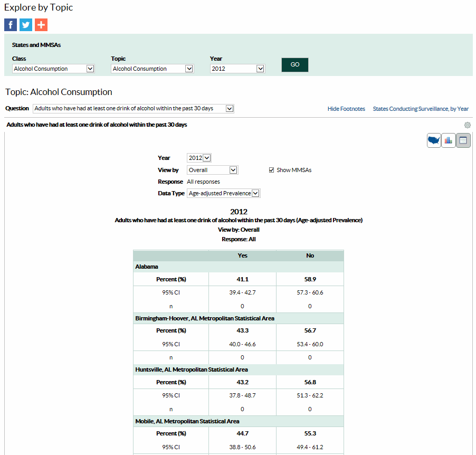Select Alabama's Yes percent value 41.1
The width and height of the screenshot is (476, 455).
[242, 279]
